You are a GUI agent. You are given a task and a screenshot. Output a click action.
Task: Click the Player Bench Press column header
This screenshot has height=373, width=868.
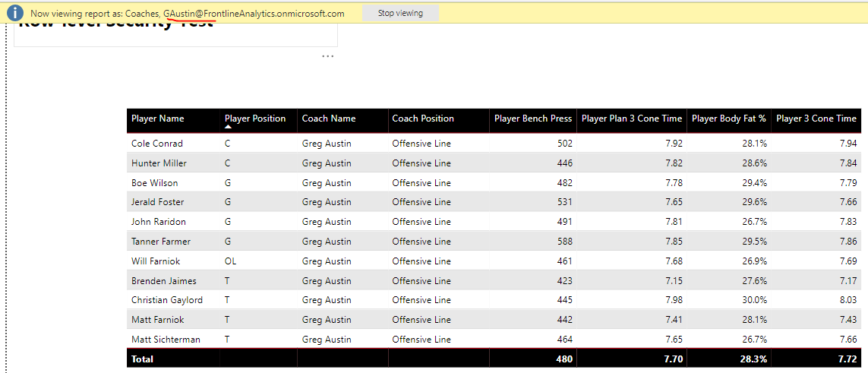533,119
